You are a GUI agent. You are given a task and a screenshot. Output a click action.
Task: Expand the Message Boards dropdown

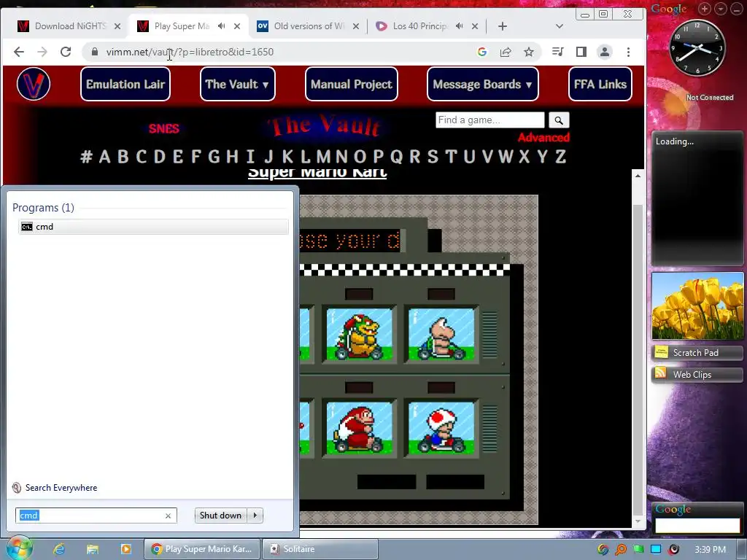[482, 85]
